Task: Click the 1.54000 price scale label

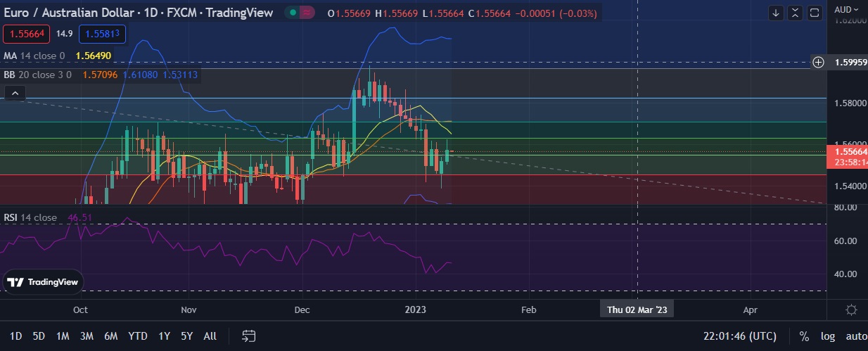Action: click(850, 186)
